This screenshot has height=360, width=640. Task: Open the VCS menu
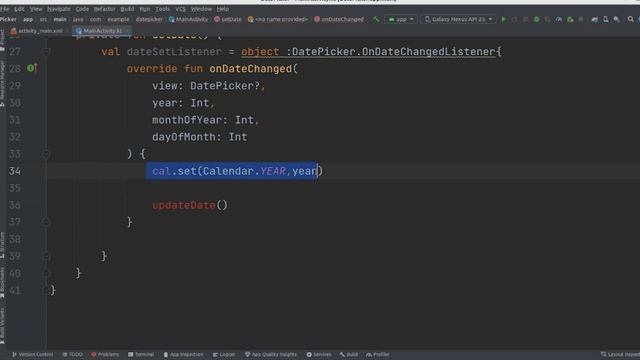pyautogui.click(x=180, y=9)
